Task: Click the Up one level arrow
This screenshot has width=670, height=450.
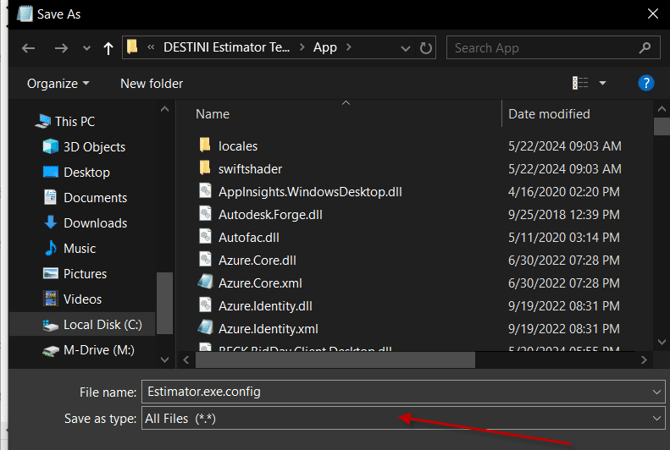Action: pos(108,47)
